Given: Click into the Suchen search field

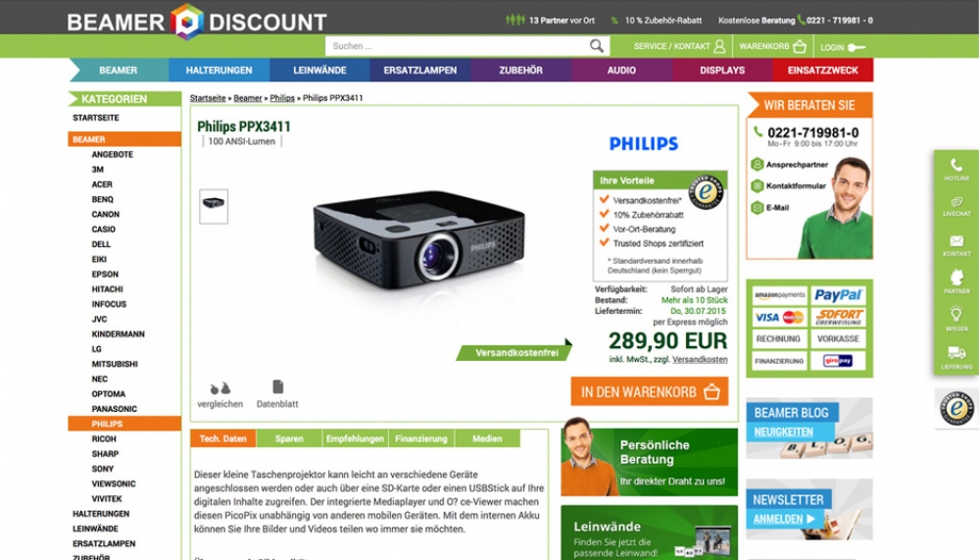Looking at the screenshot, I should coord(458,46).
